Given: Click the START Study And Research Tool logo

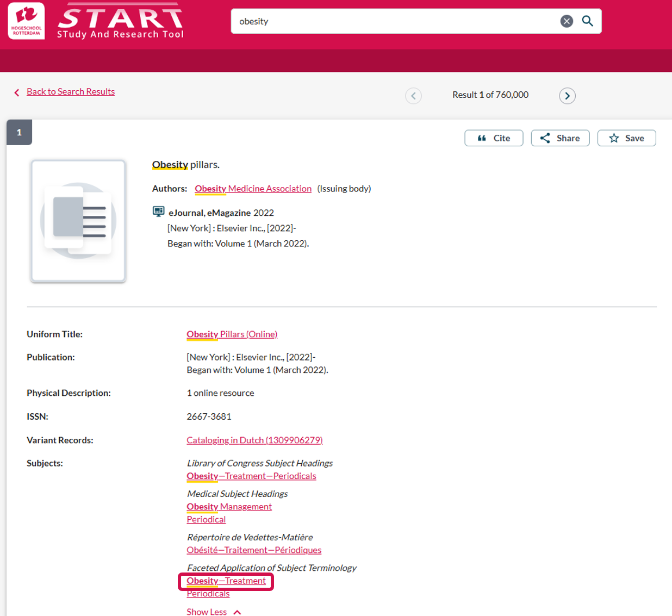Looking at the screenshot, I should (x=120, y=21).
